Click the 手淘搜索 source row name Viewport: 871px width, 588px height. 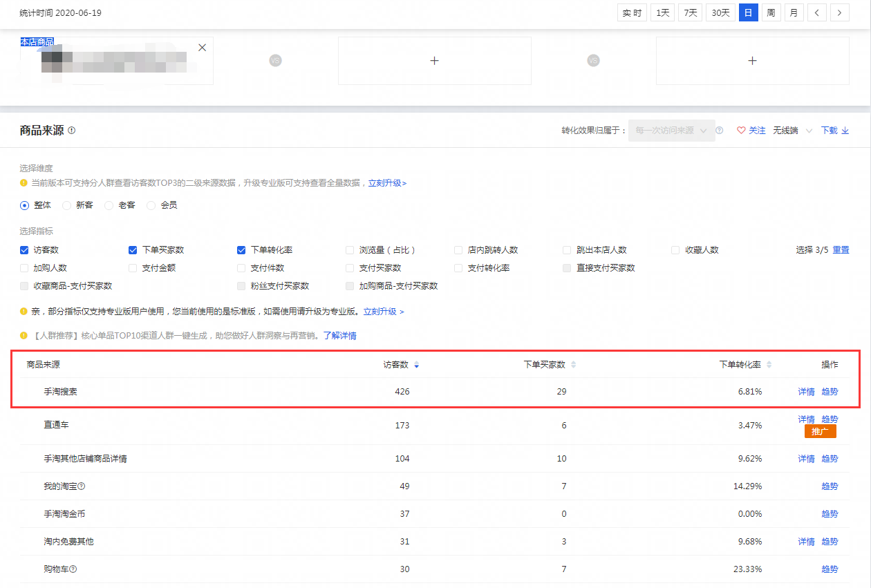click(61, 392)
